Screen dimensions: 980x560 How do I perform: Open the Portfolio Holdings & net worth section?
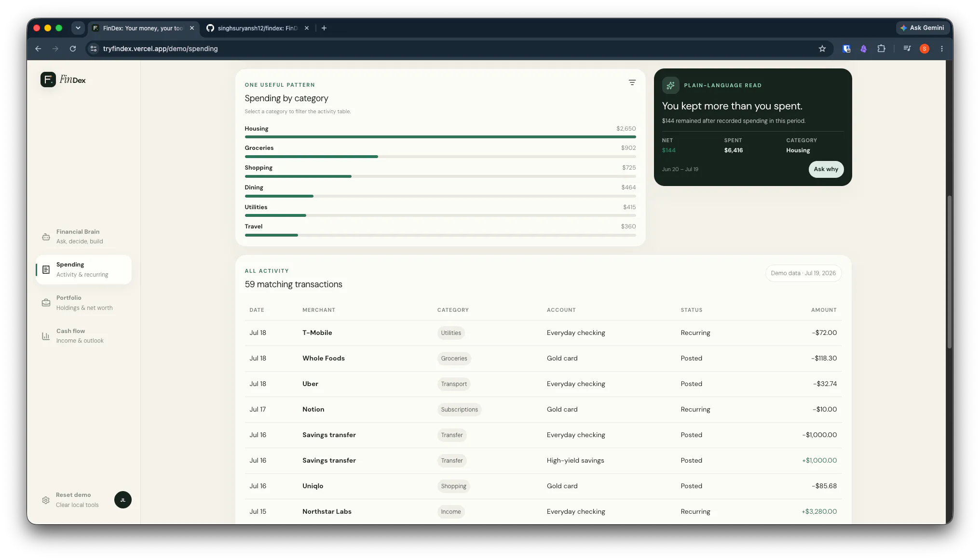click(x=83, y=303)
